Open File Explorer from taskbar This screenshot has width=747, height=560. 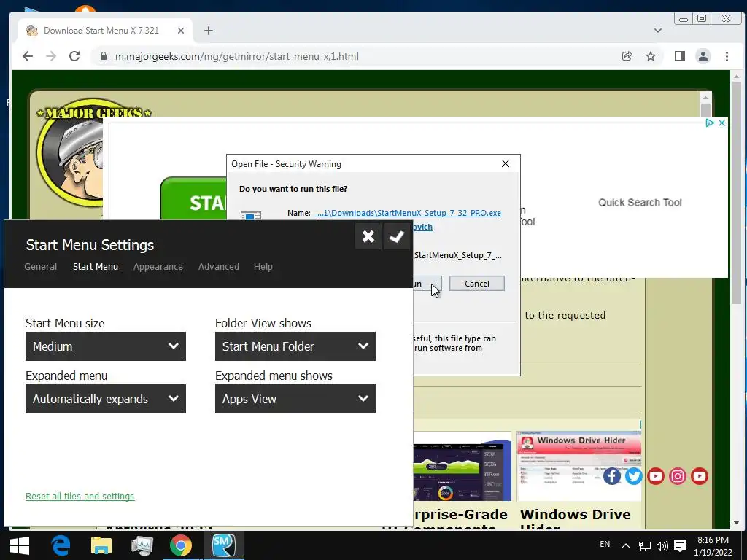point(101,545)
